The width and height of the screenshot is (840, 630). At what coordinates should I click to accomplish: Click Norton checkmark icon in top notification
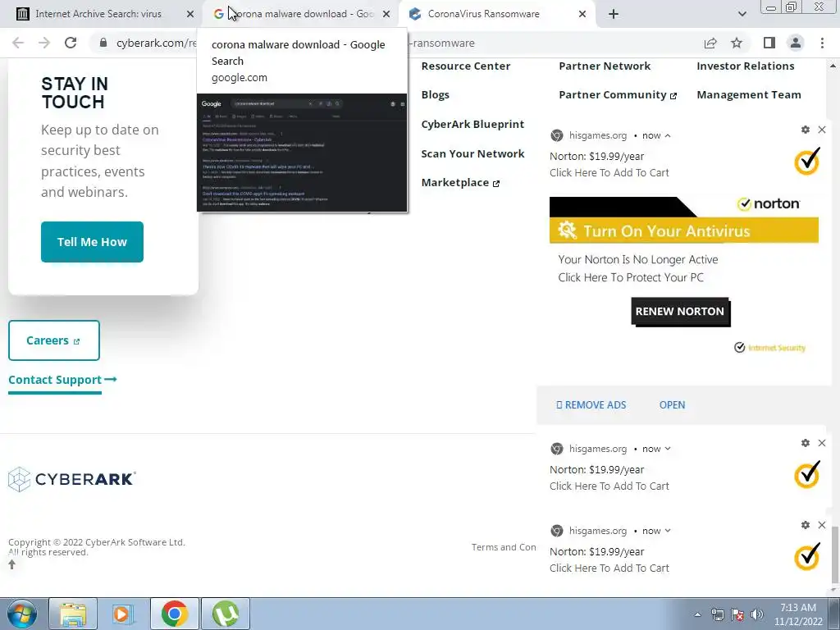point(807,162)
